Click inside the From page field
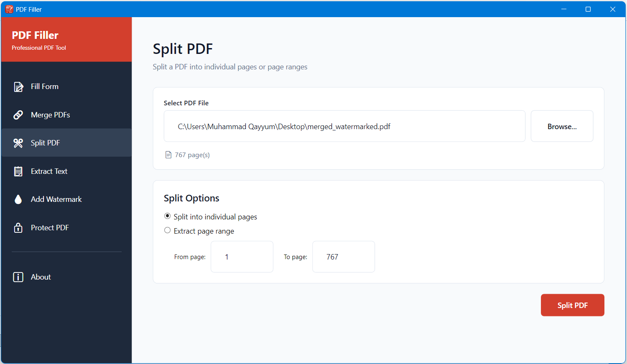The image size is (627, 364). [x=242, y=257]
